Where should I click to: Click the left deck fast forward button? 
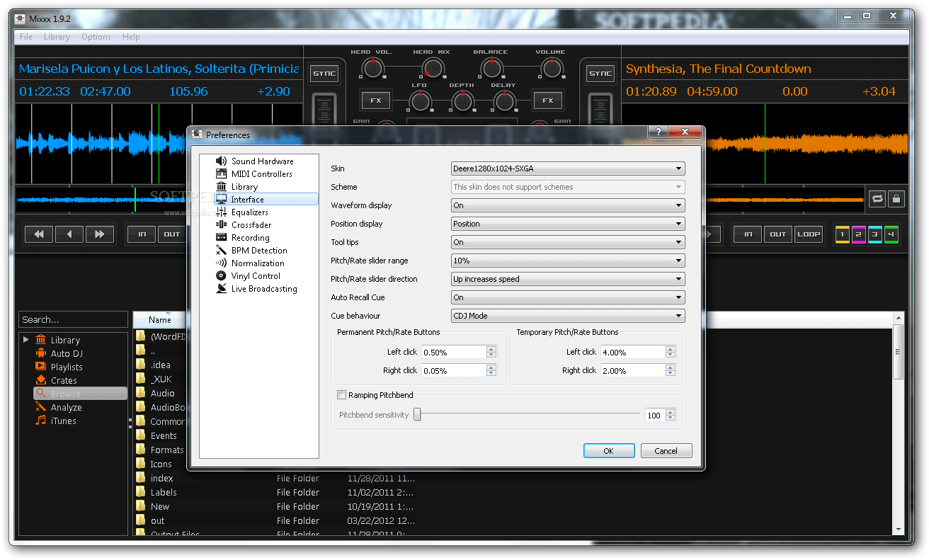coord(100,234)
